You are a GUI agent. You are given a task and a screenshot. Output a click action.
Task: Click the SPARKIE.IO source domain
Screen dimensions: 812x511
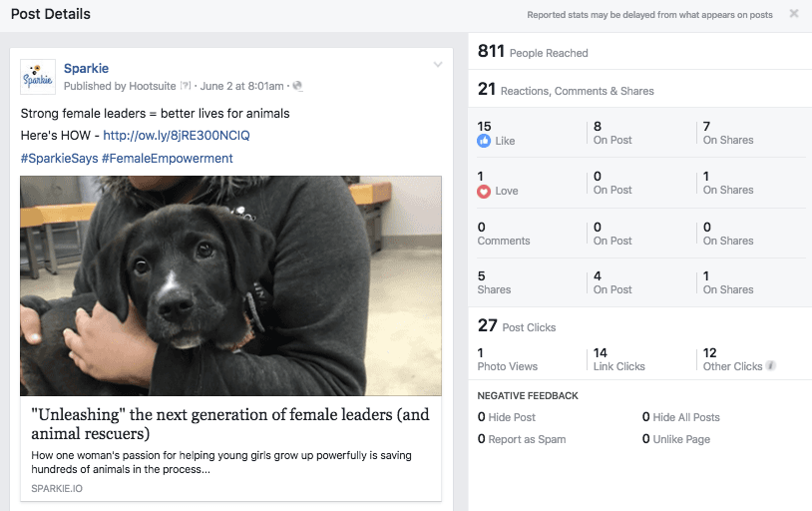pos(58,489)
